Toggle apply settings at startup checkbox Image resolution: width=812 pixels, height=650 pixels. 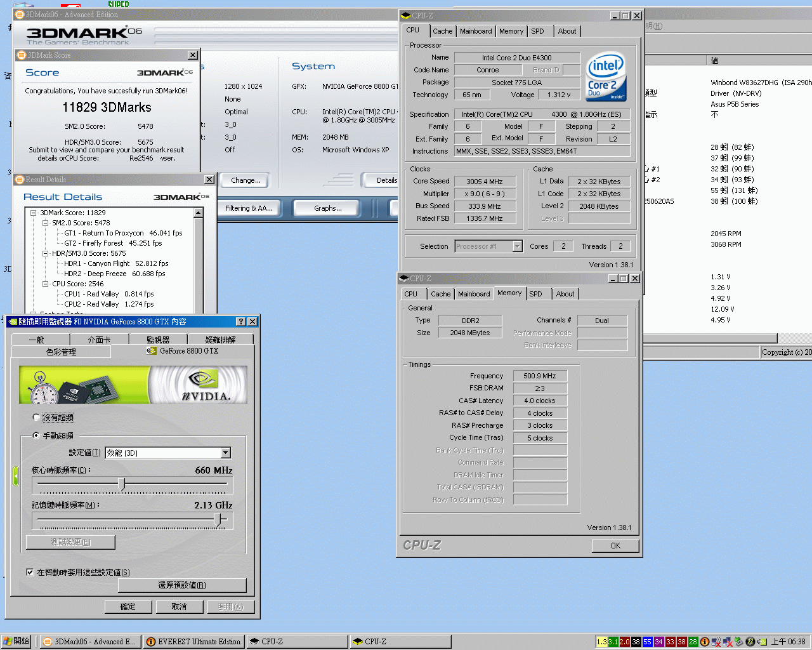click(30, 572)
